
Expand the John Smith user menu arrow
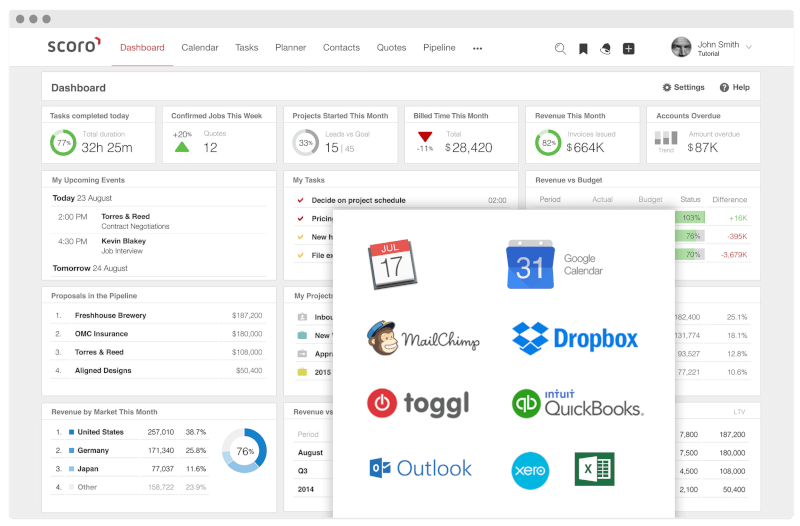click(748, 47)
